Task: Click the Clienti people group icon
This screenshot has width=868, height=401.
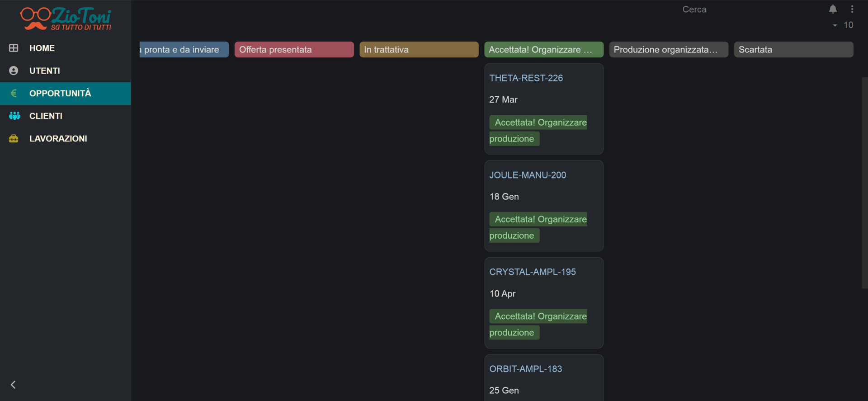Action: pyautogui.click(x=14, y=116)
